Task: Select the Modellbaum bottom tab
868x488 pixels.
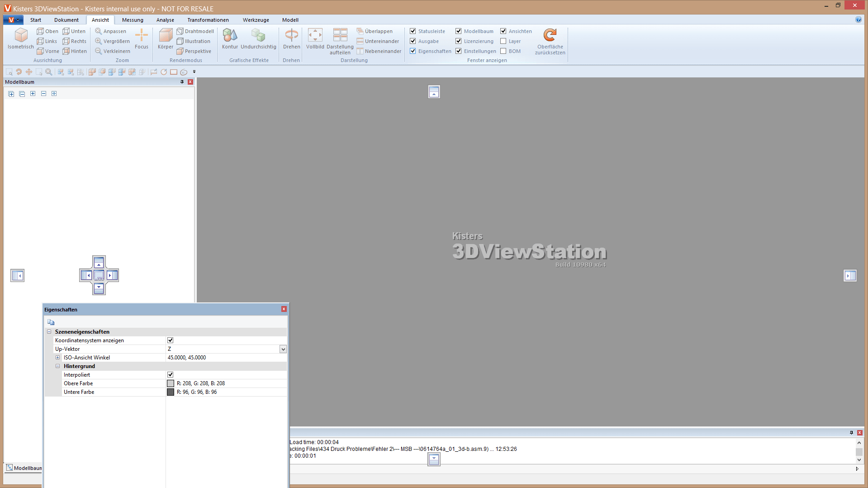Action: point(24,468)
